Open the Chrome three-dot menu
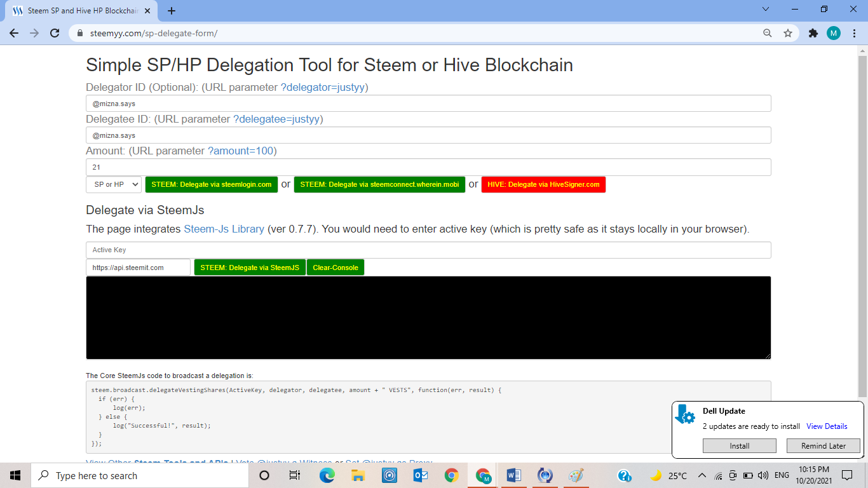 click(855, 33)
